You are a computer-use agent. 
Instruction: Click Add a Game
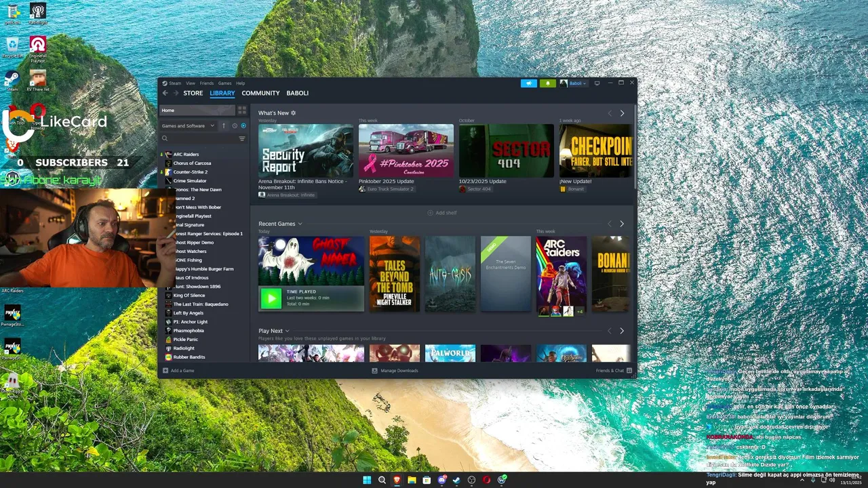point(178,371)
